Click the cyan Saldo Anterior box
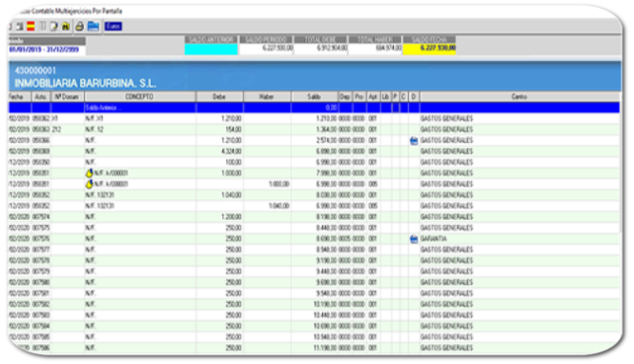The image size is (634, 364). pyautogui.click(x=211, y=49)
